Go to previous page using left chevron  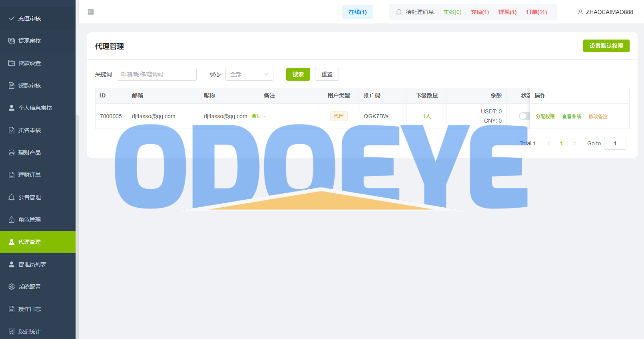548,143
